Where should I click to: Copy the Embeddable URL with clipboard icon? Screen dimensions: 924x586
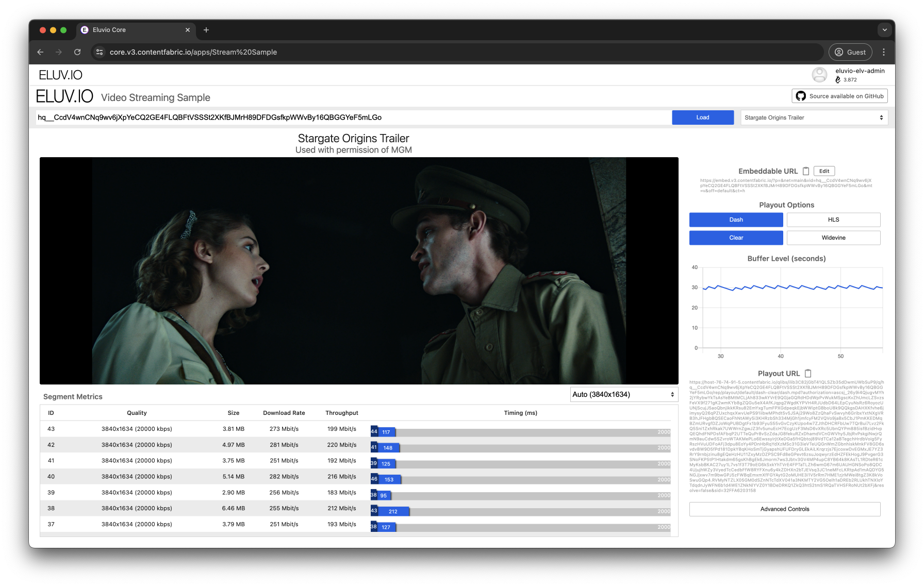(x=806, y=171)
